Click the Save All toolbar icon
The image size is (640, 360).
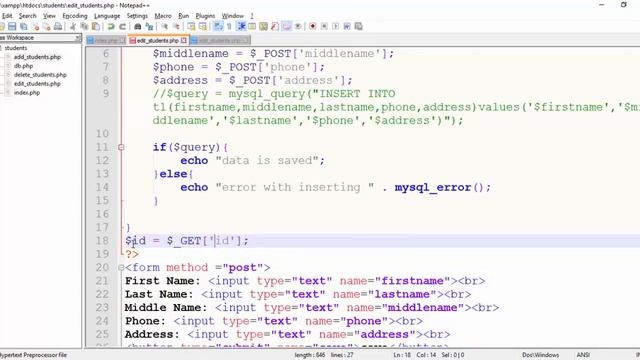click(x=24, y=27)
